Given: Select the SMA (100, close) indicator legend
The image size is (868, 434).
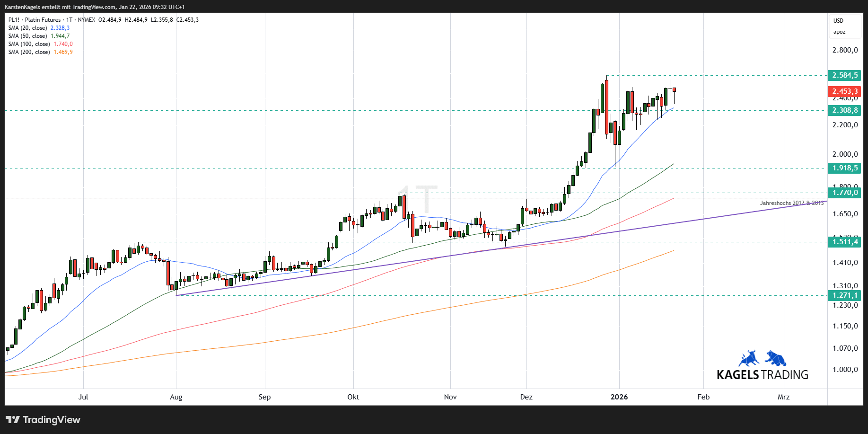Looking at the screenshot, I should point(29,44).
